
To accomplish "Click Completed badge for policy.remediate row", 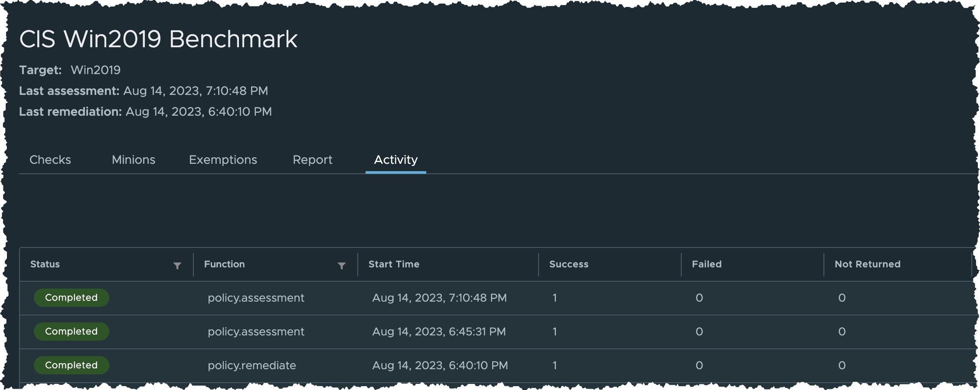I will pos(72,365).
